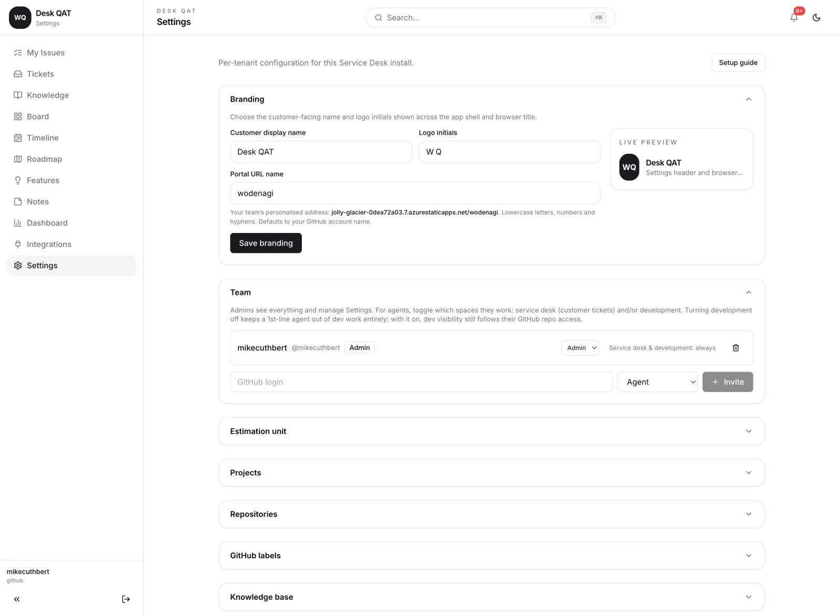Click the WQ logo in sidebar header
The image size is (840, 616).
(20, 17)
